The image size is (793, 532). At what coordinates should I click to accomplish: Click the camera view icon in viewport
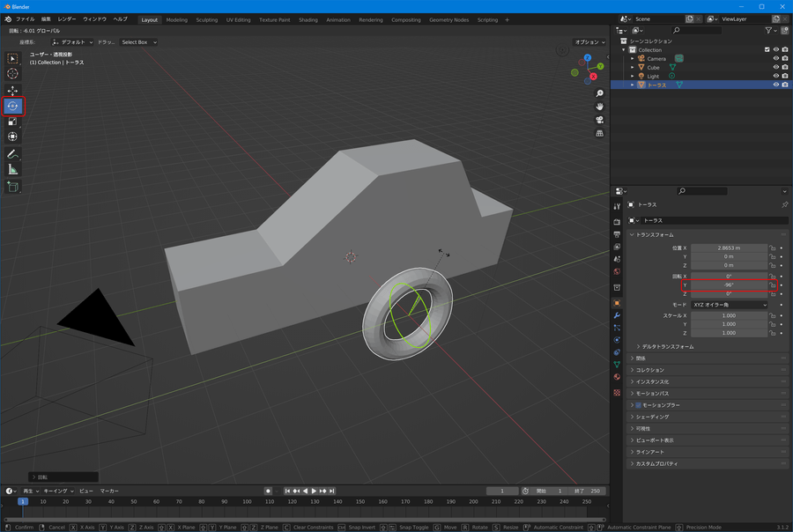pyautogui.click(x=600, y=120)
